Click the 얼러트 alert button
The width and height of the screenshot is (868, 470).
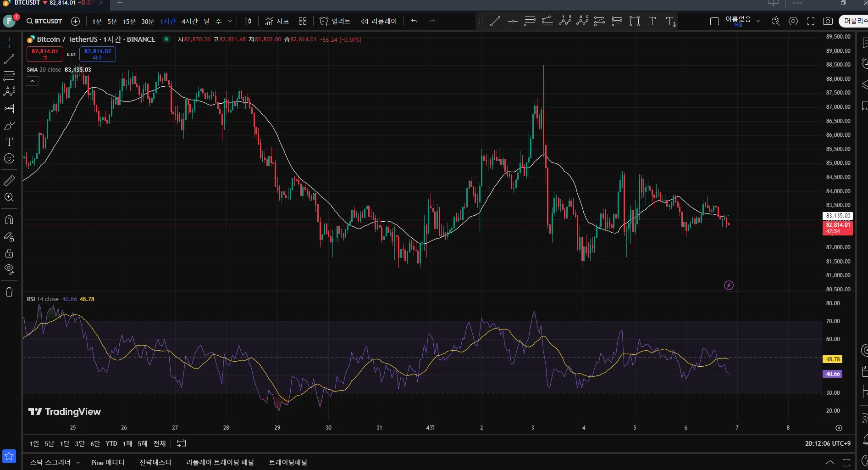335,21
